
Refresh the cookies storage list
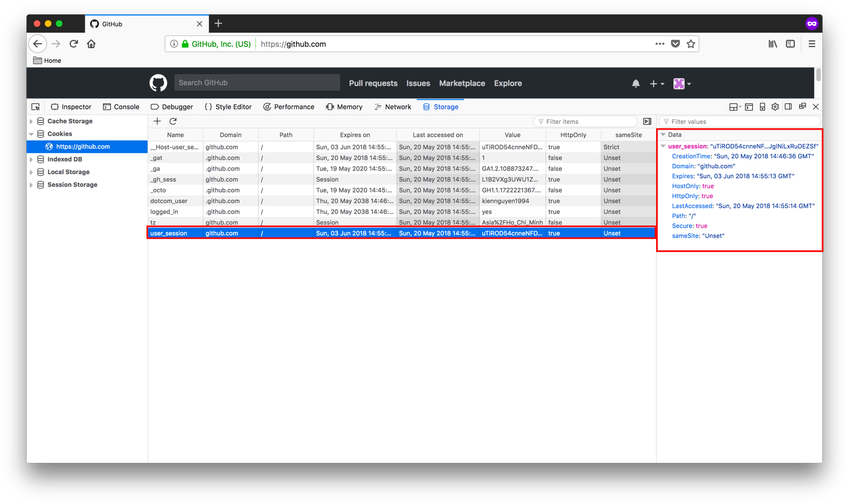point(173,121)
